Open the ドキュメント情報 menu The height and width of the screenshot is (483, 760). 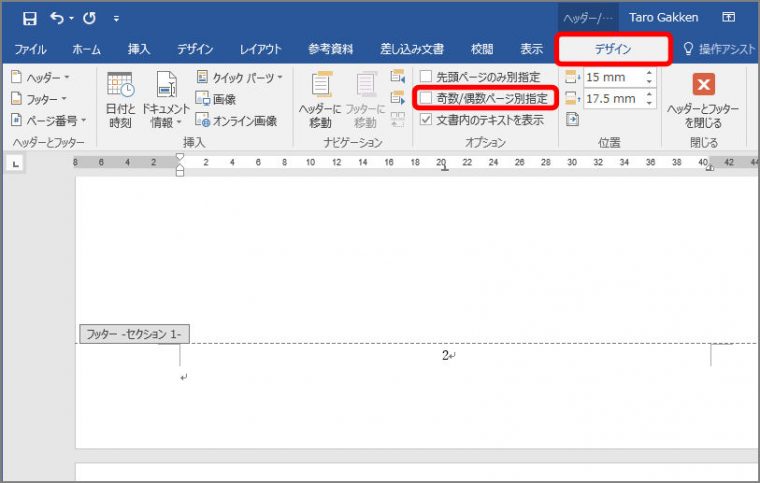coord(165,100)
